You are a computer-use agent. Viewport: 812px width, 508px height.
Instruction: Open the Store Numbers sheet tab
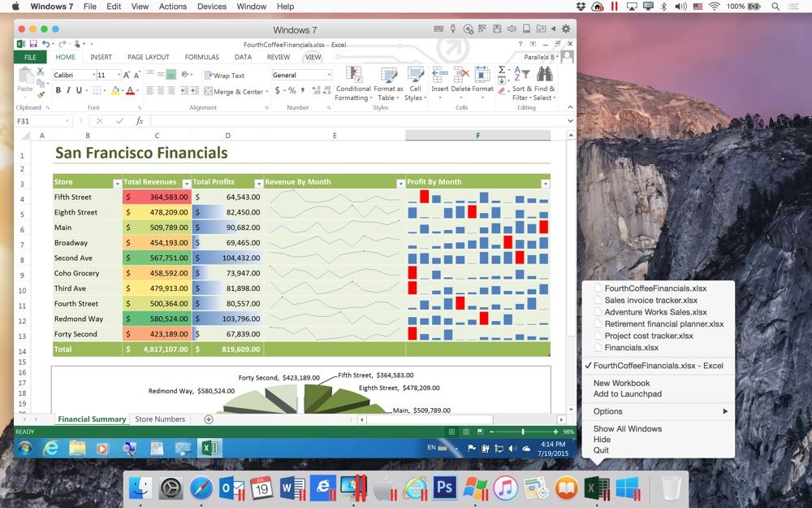click(160, 419)
